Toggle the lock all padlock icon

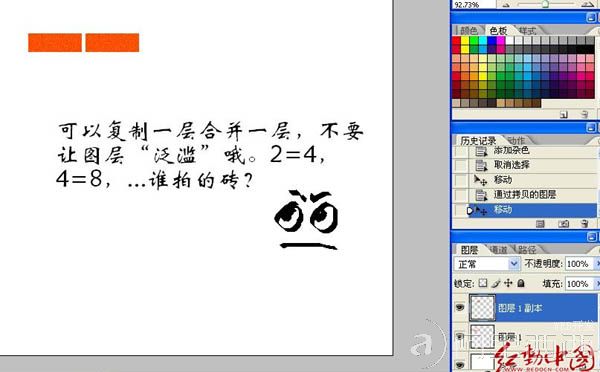coord(520,283)
